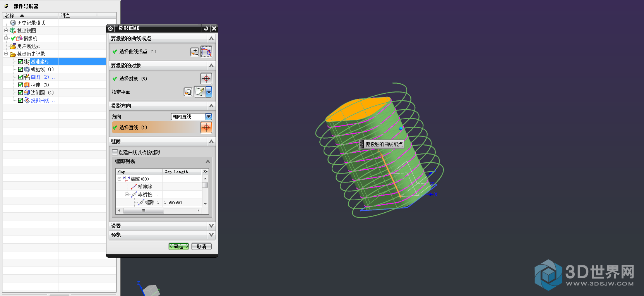The width and height of the screenshot is (644, 296).
Task: Open the 方向 dropdown showing 朝向直线
Action: click(x=208, y=117)
